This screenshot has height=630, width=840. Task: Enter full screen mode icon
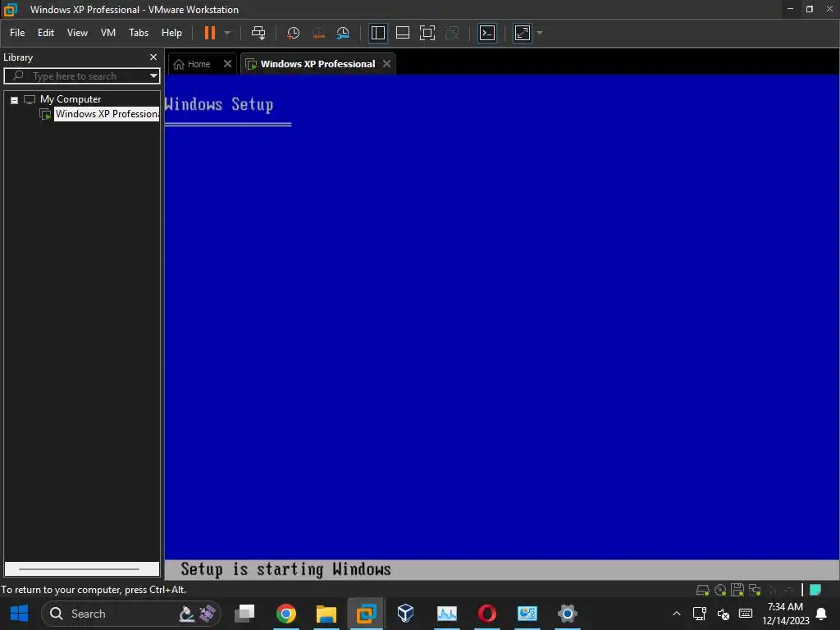(427, 33)
